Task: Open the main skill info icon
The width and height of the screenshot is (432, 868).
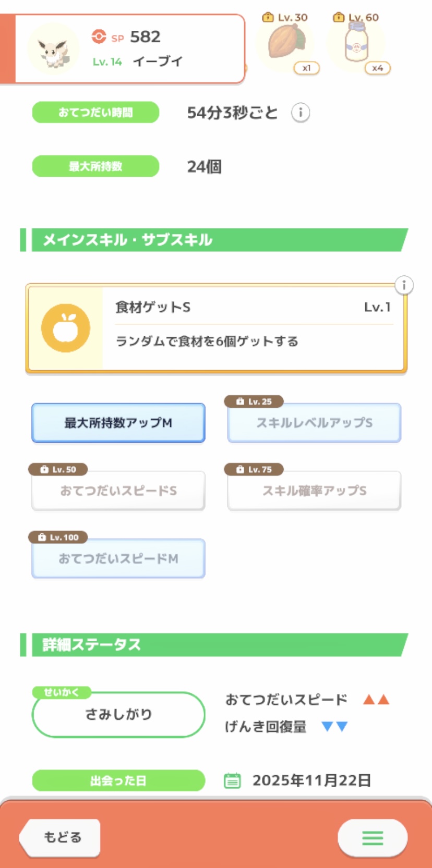Action: 404,285
